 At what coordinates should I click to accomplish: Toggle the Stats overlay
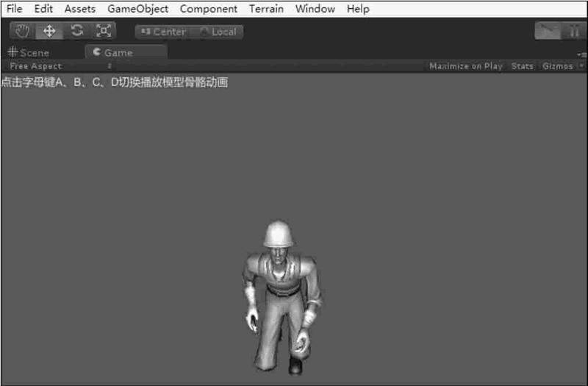tap(522, 66)
